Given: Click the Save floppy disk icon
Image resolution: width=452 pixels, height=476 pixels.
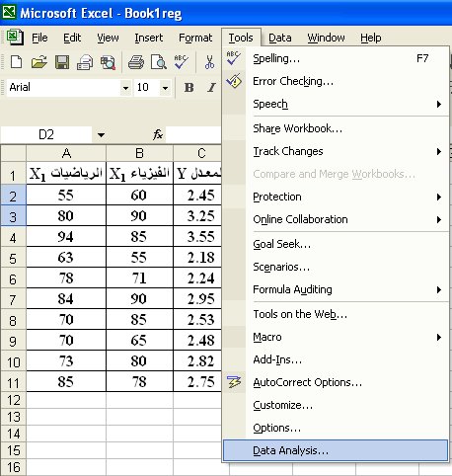Looking at the screenshot, I should click(62, 62).
